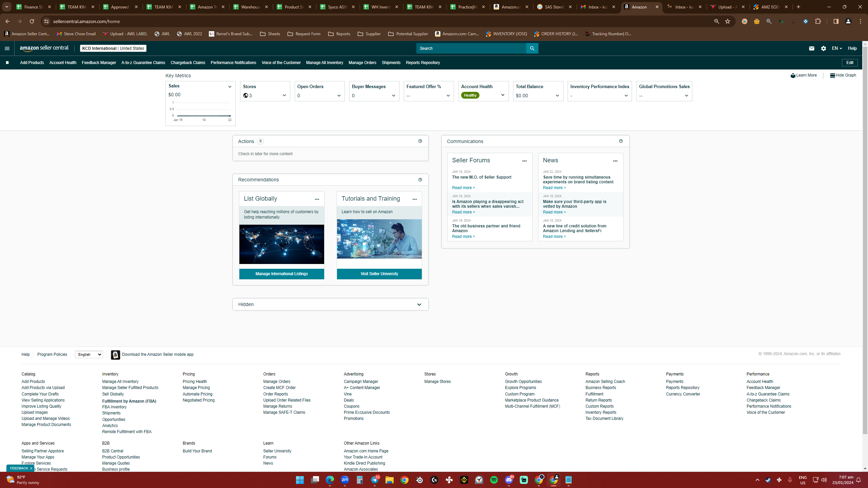Click the Windows Start button
The width and height of the screenshot is (868, 488).
(300, 480)
